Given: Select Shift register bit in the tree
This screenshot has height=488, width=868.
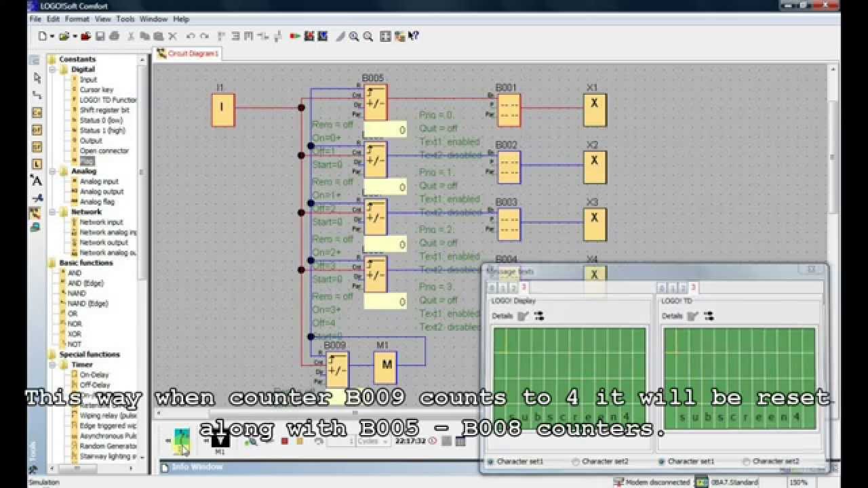Looking at the screenshot, I should click(x=104, y=110).
